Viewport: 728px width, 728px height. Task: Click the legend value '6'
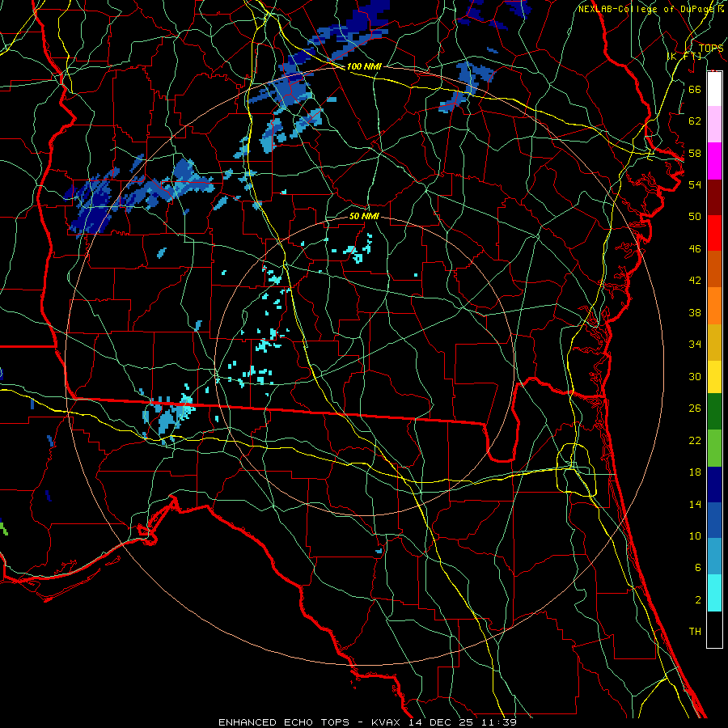click(x=698, y=568)
